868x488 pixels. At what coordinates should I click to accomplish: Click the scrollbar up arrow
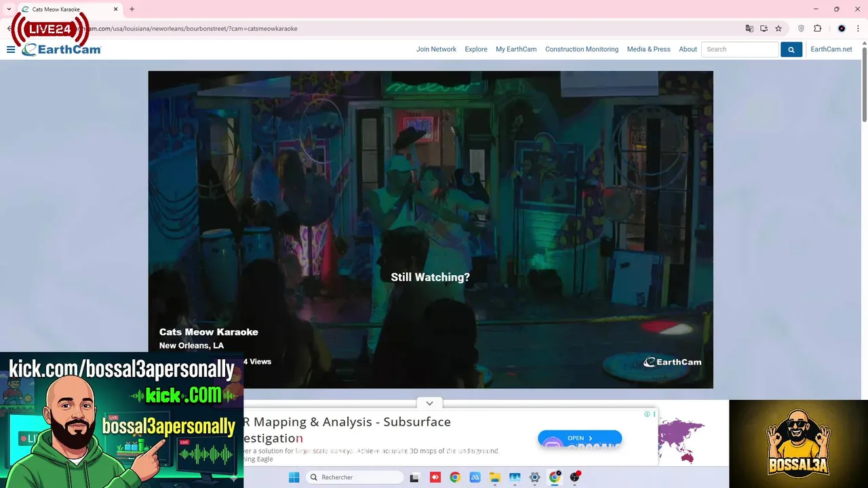pos(864,43)
